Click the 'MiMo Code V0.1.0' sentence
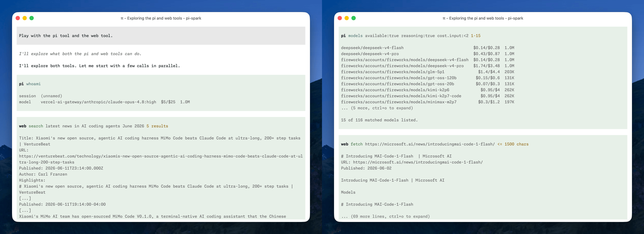This screenshot has height=234, width=644. (x=152, y=216)
